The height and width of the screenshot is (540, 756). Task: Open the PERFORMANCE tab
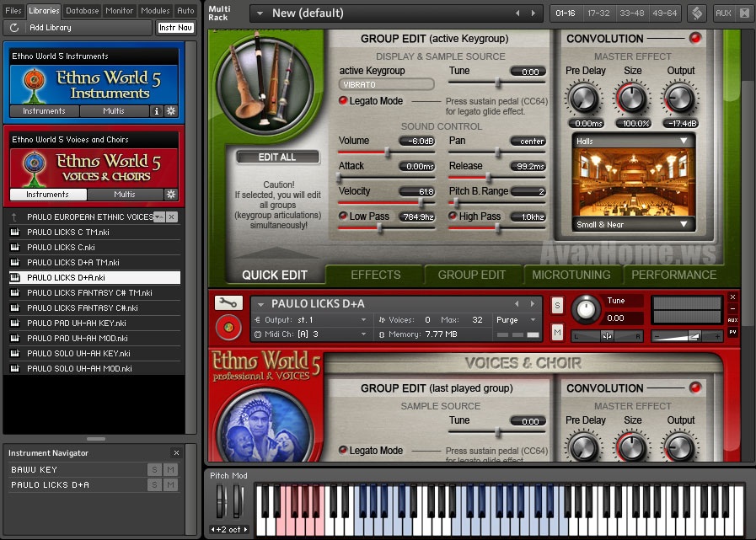coord(673,275)
